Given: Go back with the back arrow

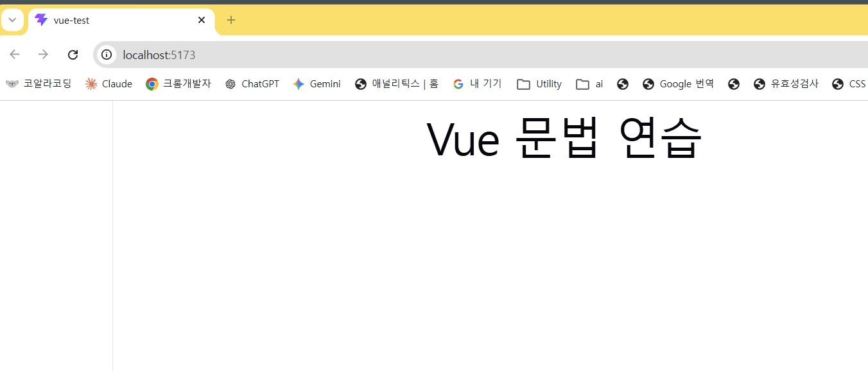Looking at the screenshot, I should click(15, 55).
